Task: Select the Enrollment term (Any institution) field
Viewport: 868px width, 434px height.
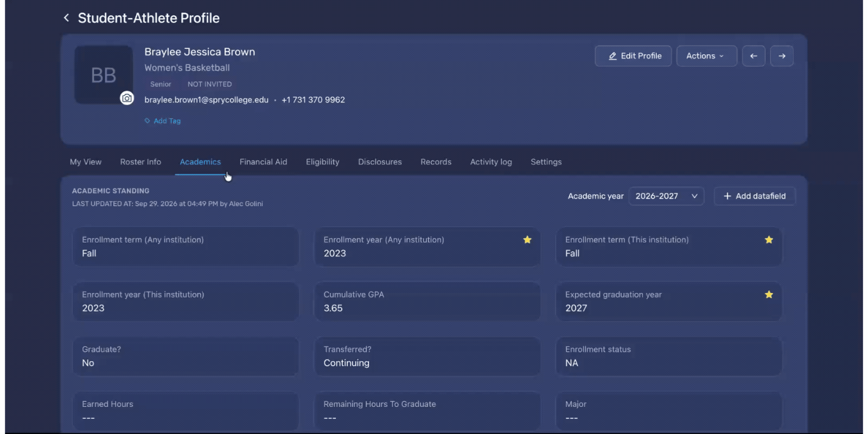Action: point(186,247)
